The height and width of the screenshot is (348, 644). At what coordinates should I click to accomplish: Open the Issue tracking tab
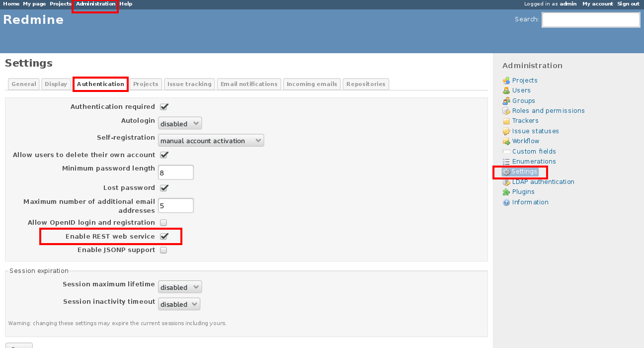(189, 84)
